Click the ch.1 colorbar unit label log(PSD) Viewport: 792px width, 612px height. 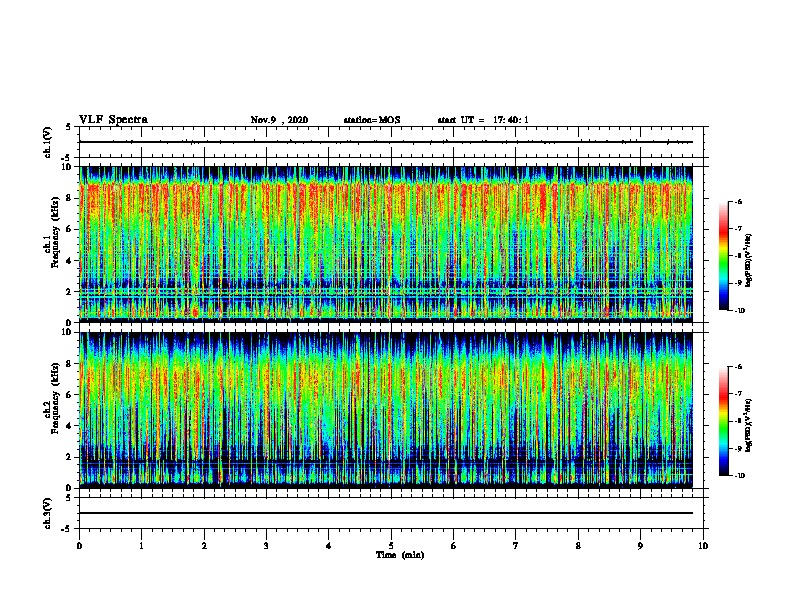point(748,261)
